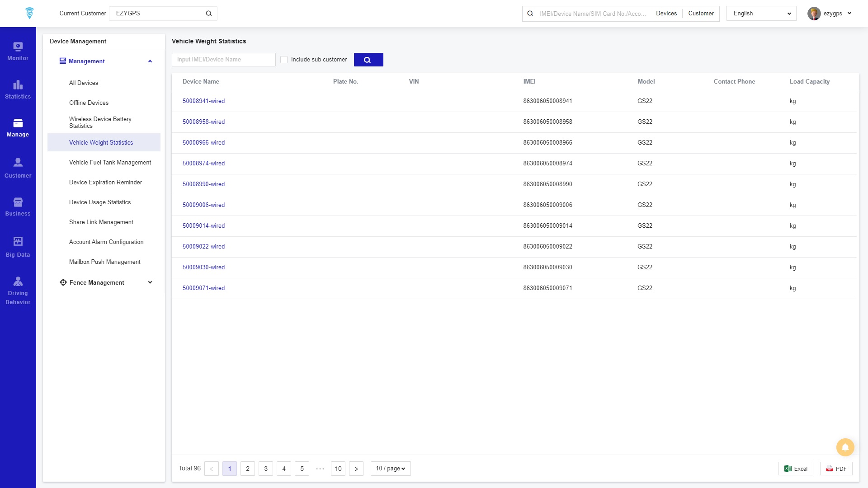The image size is (868, 488).
Task: Open the Driving Behavior sidebar section
Action: (18, 290)
